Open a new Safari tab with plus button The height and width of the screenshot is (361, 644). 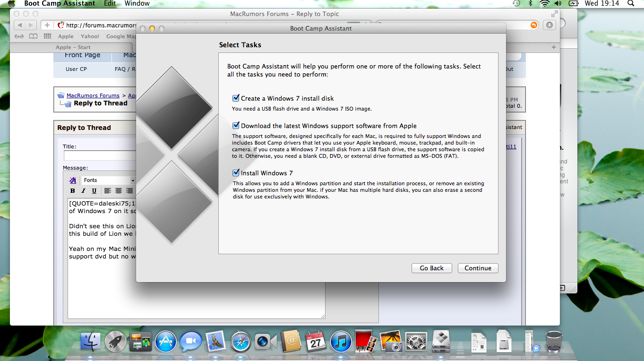554,47
